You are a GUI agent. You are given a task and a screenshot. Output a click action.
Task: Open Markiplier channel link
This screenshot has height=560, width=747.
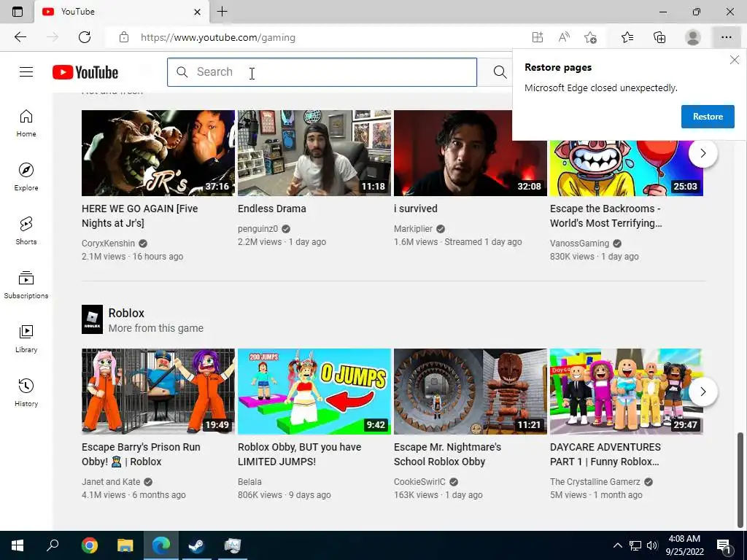[413, 229]
